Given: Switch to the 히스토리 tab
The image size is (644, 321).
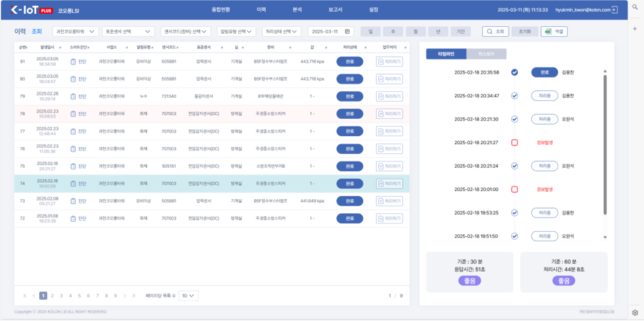Looking at the screenshot, I should (486, 54).
